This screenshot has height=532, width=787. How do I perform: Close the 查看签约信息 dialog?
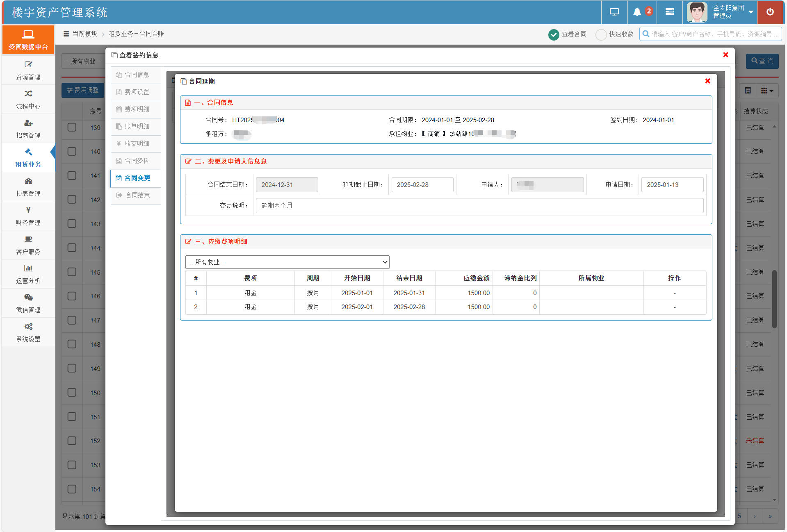click(725, 55)
